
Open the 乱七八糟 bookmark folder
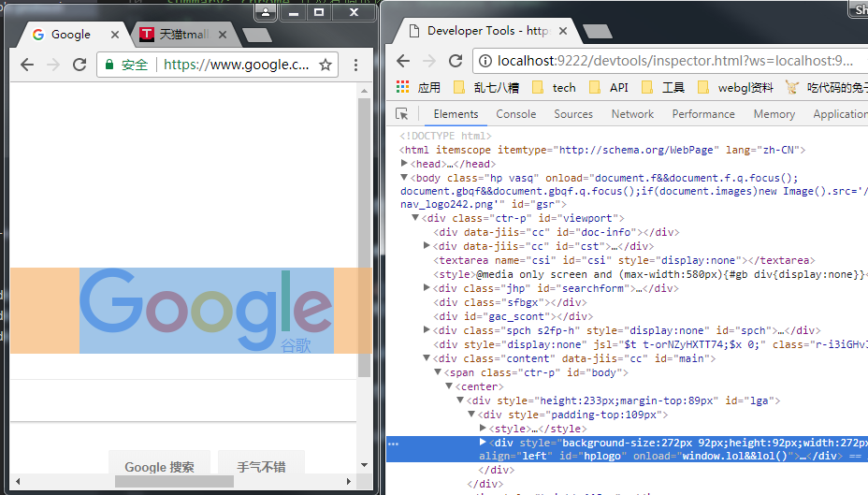(486, 87)
